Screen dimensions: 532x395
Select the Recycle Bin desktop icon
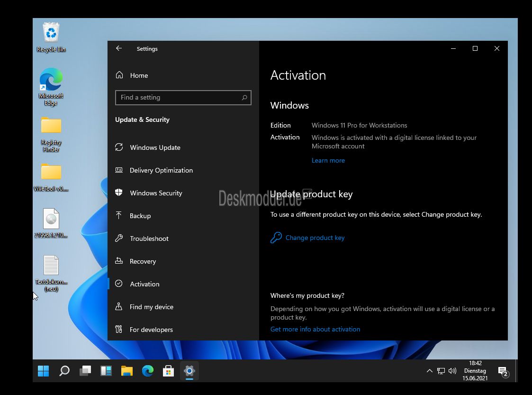click(51, 37)
